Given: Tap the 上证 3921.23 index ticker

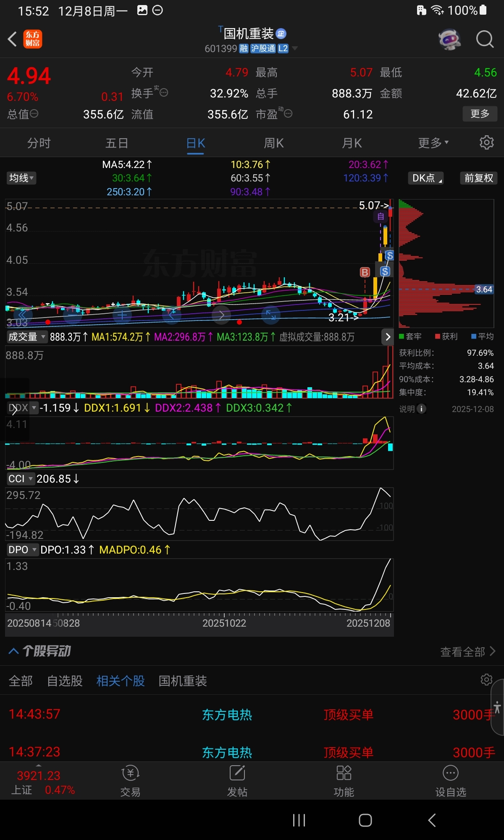Looking at the screenshot, I should tap(43, 782).
